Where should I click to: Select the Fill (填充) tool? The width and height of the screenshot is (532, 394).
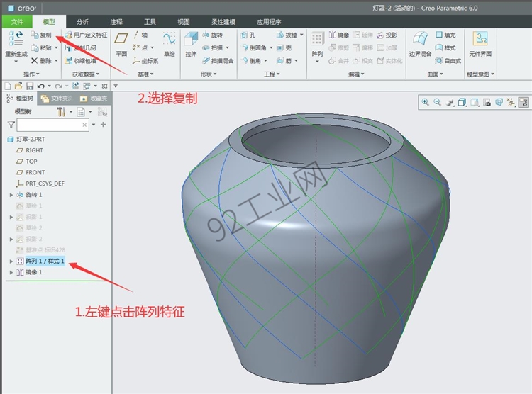click(445, 35)
